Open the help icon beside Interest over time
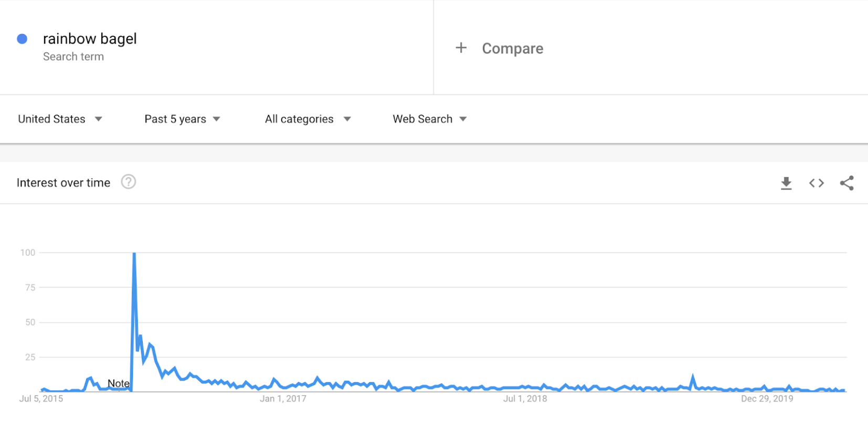 point(129,182)
